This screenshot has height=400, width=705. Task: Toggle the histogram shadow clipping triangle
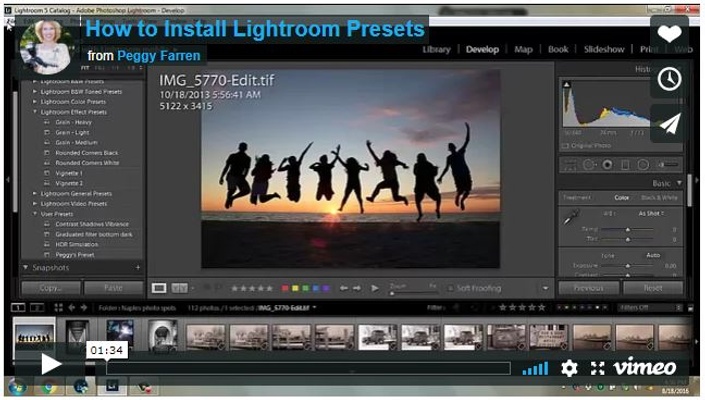click(567, 84)
